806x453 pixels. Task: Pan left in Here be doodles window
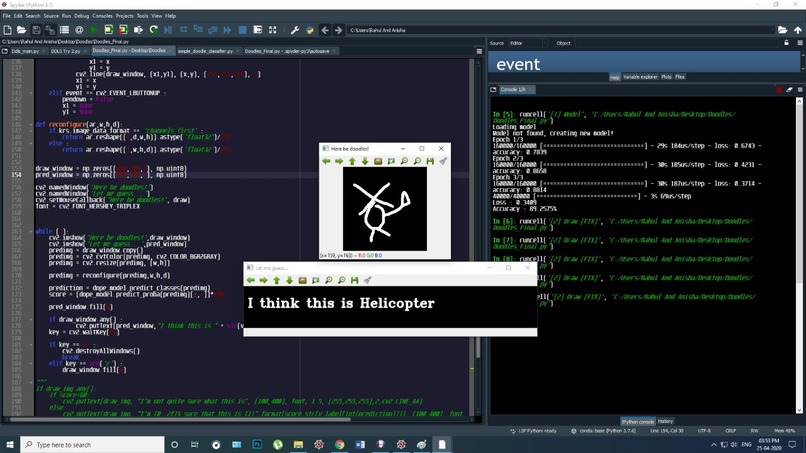[326, 161]
